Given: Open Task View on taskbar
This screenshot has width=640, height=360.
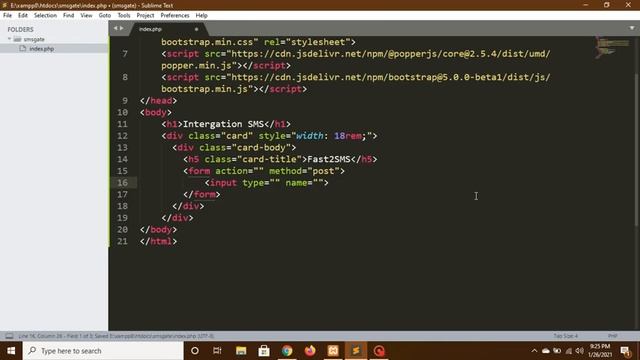Looking at the screenshot, I should (217, 351).
